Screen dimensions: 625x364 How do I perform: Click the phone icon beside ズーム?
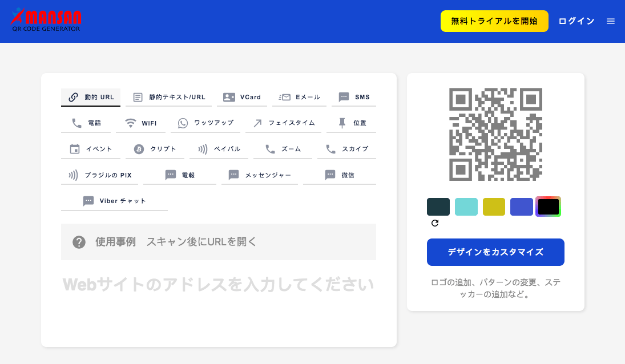[x=270, y=149]
